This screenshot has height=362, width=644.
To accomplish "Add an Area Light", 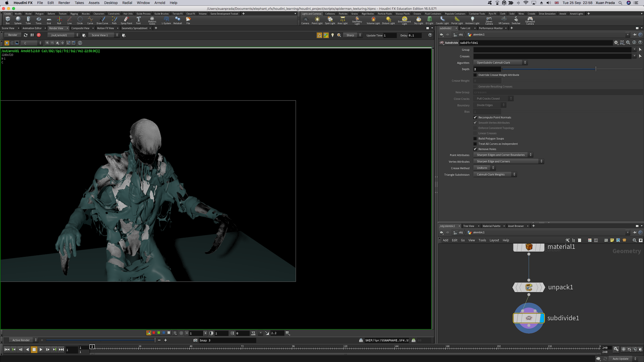I will [342, 20].
